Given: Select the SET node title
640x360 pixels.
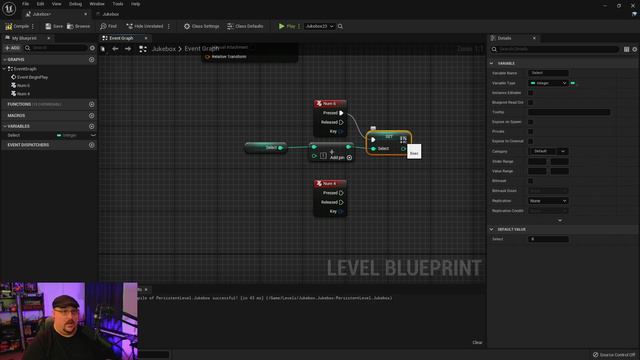Looking at the screenshot, I should (389, 136).
